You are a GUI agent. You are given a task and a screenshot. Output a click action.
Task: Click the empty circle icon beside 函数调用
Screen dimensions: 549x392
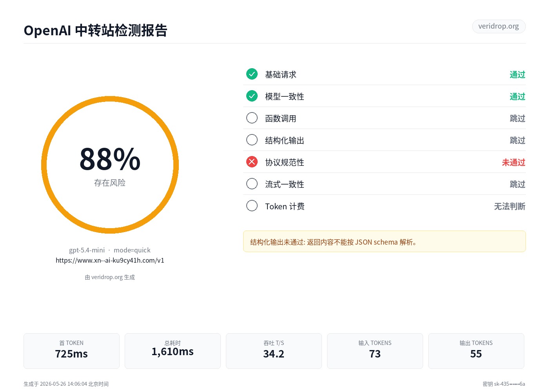tap(252, 118)
